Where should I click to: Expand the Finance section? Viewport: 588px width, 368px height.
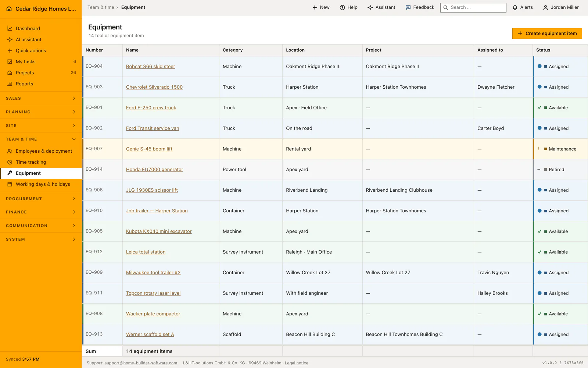point(41,212)
